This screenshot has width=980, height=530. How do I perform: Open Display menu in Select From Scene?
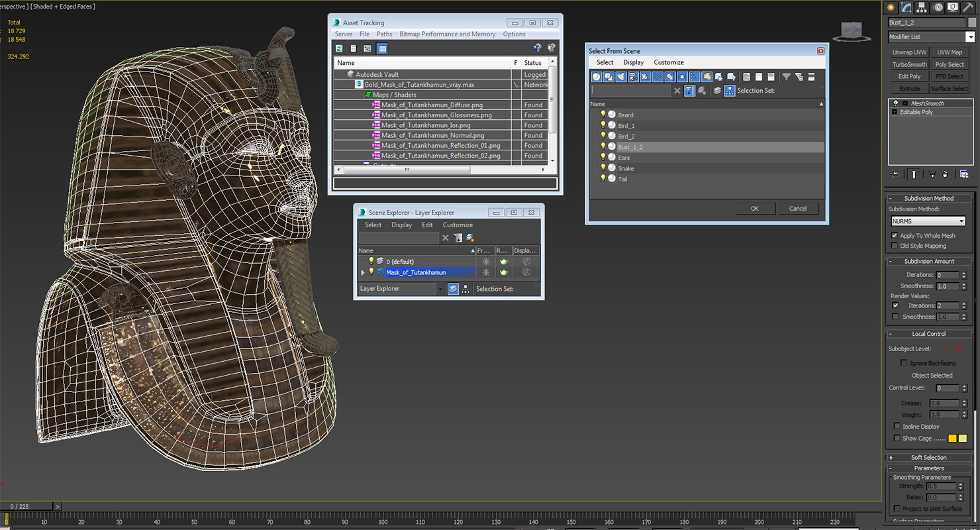point(633,62)
